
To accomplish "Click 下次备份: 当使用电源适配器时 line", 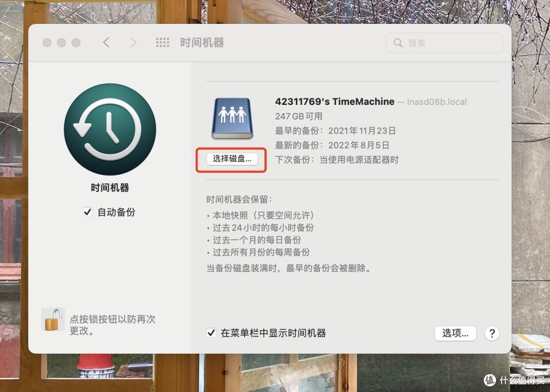I will tap(337, 160).
